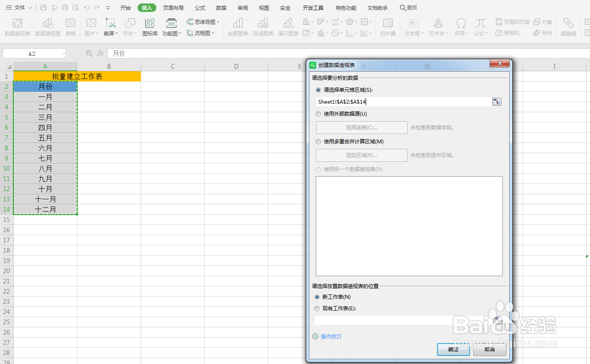
Task: Switch to the 公式 ribbon tab
Action: pyautogui.click(x=200, y=8)
